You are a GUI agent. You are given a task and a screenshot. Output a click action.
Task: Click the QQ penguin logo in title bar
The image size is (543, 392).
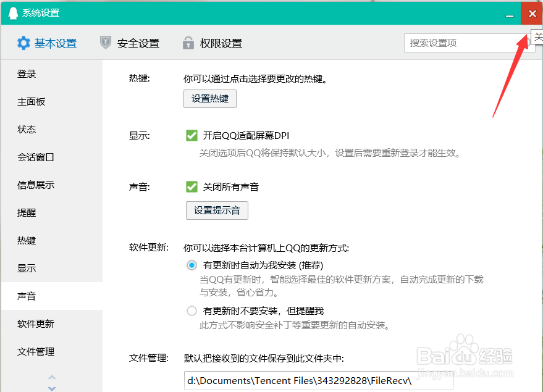tap(13, 13)
